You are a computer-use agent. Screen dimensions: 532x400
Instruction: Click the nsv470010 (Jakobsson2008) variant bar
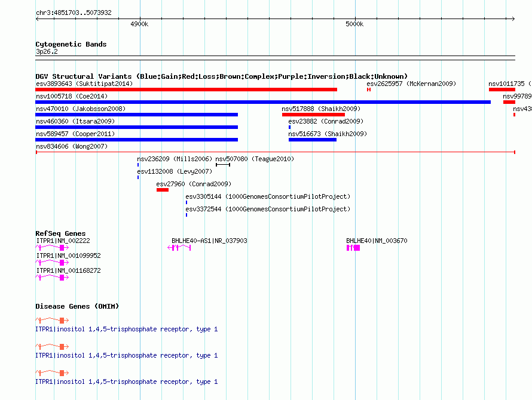[136, 115]
